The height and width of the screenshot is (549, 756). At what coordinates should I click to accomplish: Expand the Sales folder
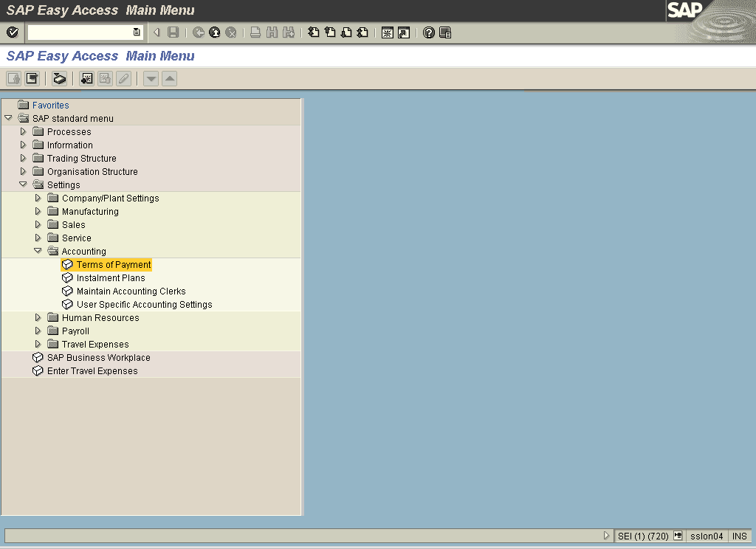click(38, 224)
